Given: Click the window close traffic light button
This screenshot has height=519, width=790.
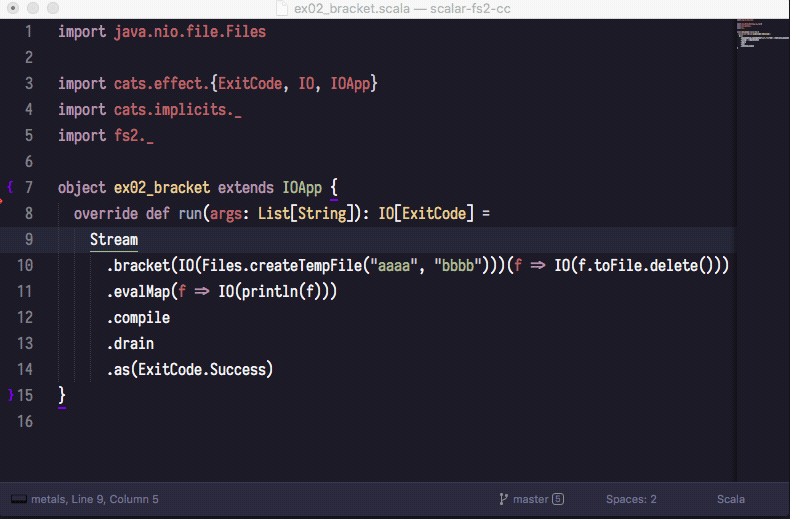Looking at the screenshot, I should [x=14, y=8].
